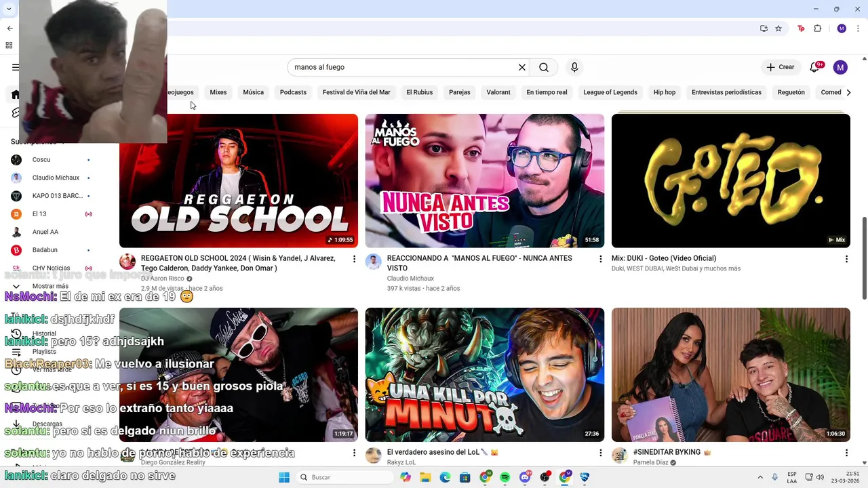Click the magnifier search button

coord(544,67)
